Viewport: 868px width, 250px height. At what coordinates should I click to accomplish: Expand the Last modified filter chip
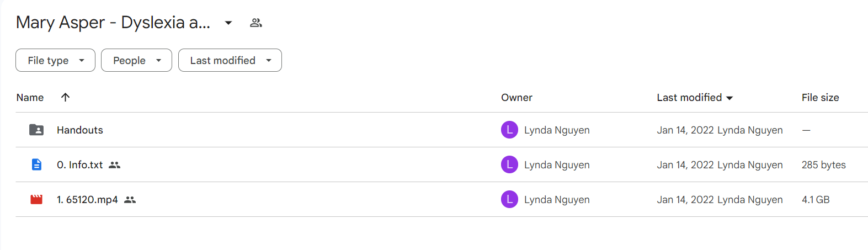click(x=230, y=60)
